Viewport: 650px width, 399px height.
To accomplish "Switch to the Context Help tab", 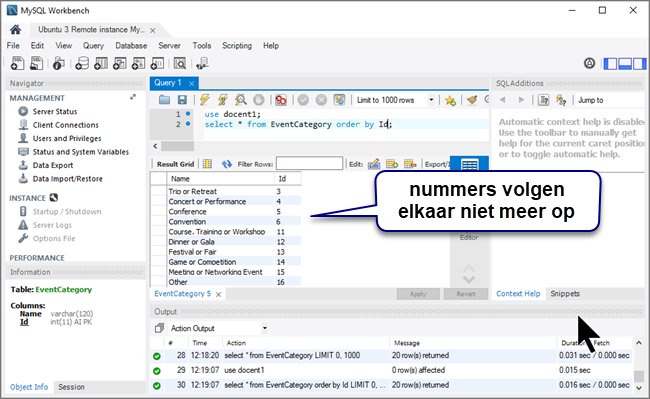I will point(518,294).
